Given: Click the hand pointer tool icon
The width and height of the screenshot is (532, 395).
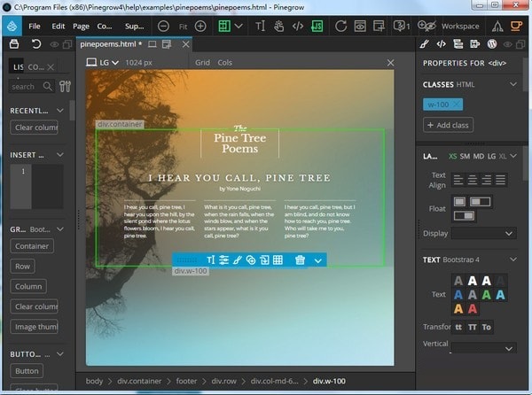Looking at the screenshot, I should pos(279,26).
